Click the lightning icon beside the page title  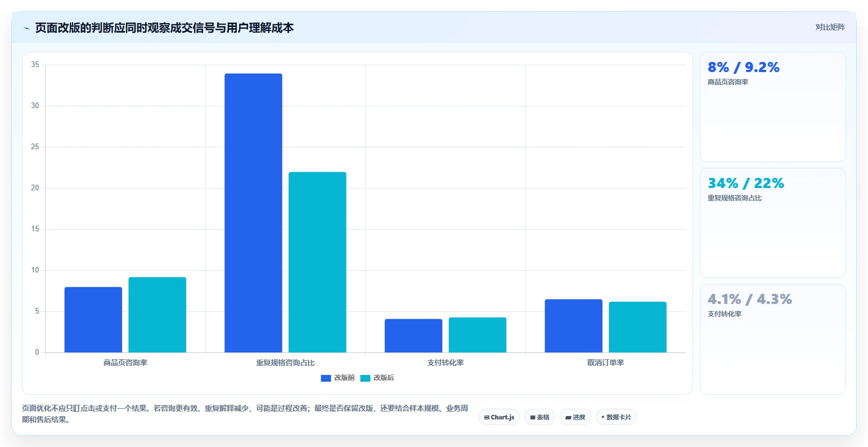point(26,28)
